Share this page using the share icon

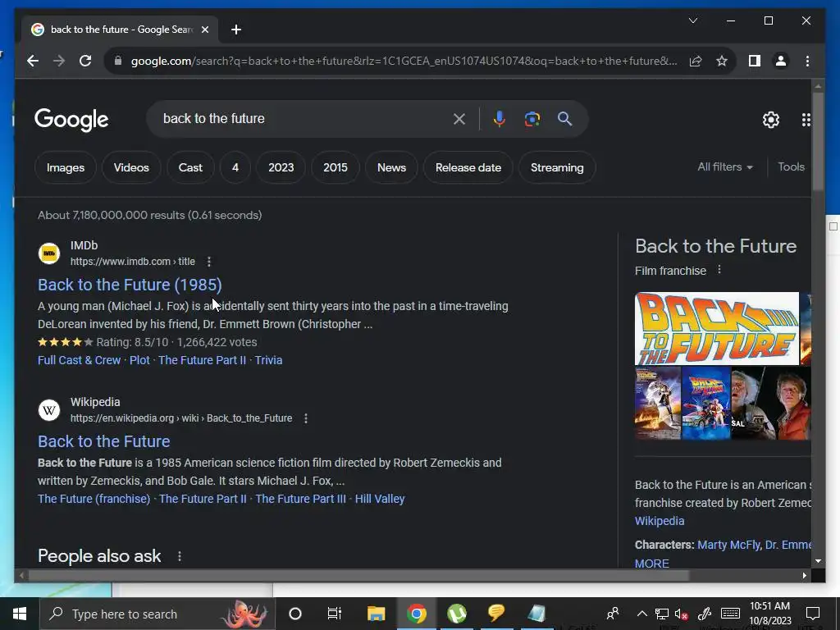[696, 61]
